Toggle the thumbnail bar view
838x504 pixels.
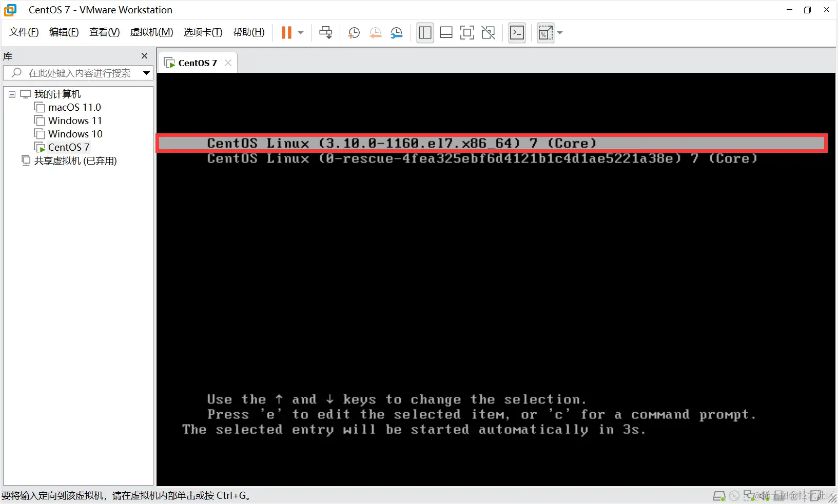point(446,33)
